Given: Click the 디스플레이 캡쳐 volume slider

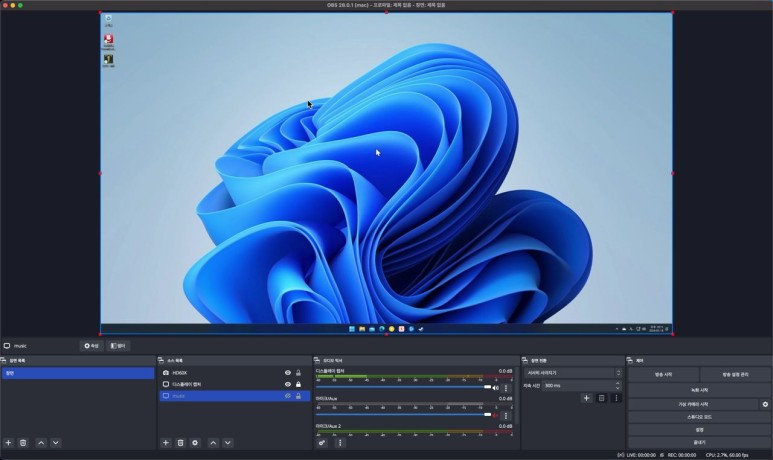Looking at the screenshot, I should (404, 387).
